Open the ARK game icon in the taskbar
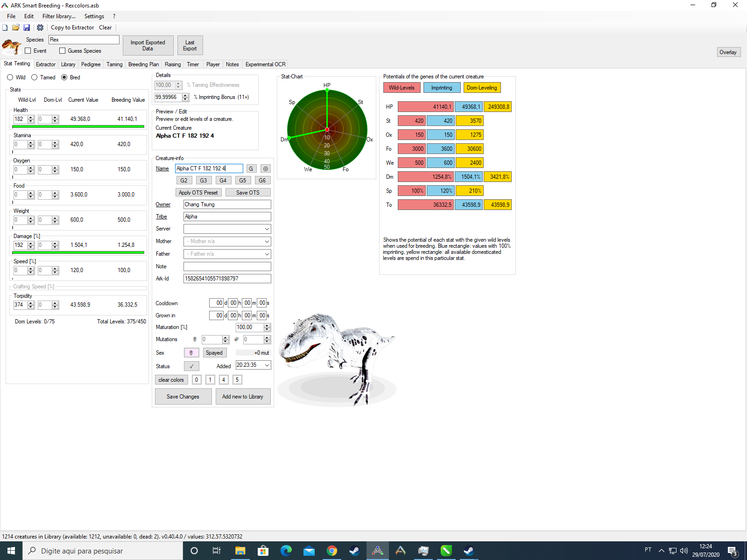Viewport: 747px width, 560px height. click(400, 551)
